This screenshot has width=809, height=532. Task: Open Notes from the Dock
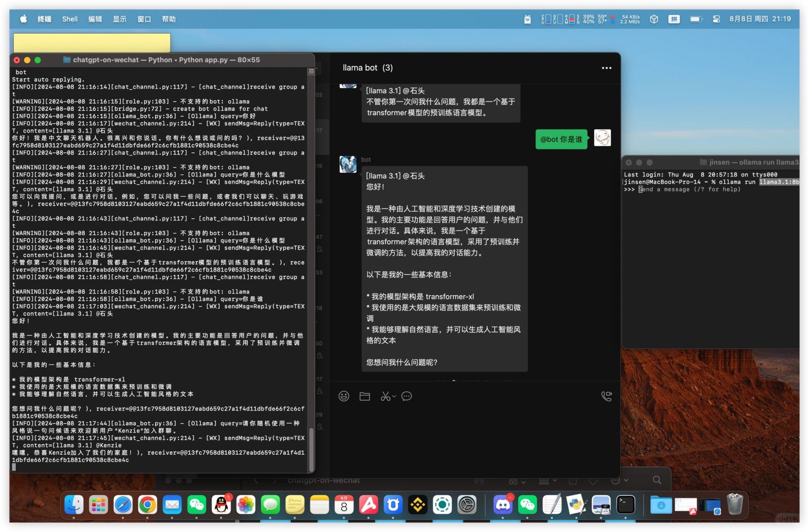pos(319,504)
